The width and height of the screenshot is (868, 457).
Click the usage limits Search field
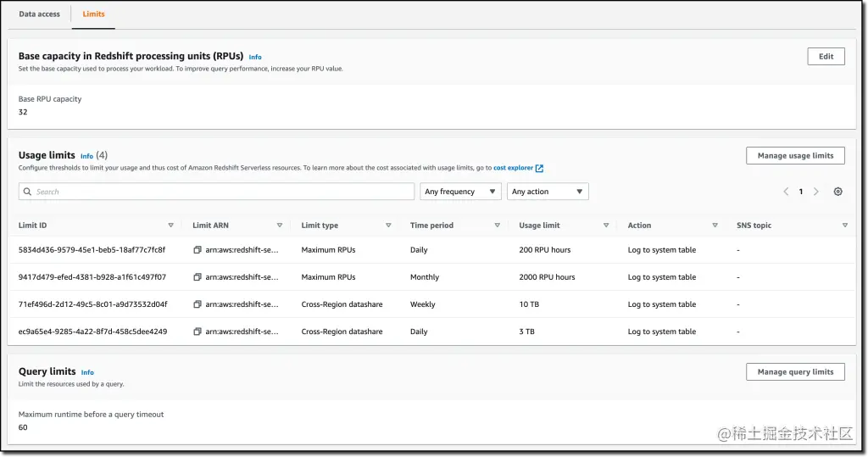tap(216, 192)
